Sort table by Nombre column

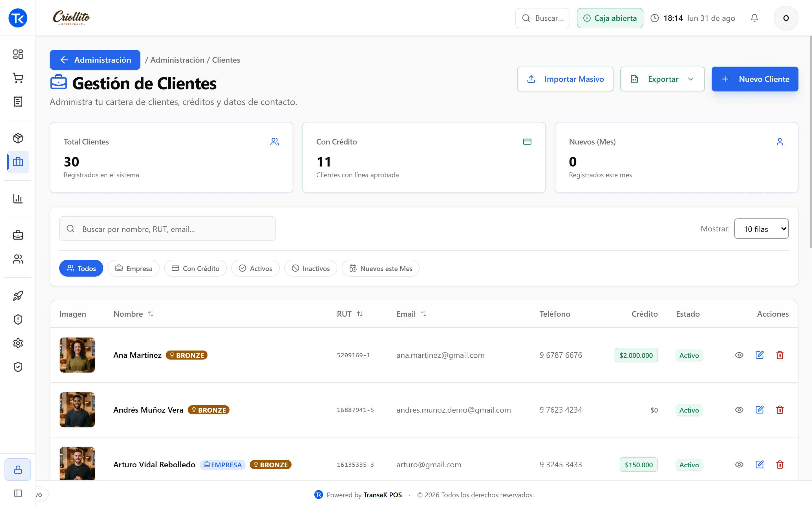(134, 314)
